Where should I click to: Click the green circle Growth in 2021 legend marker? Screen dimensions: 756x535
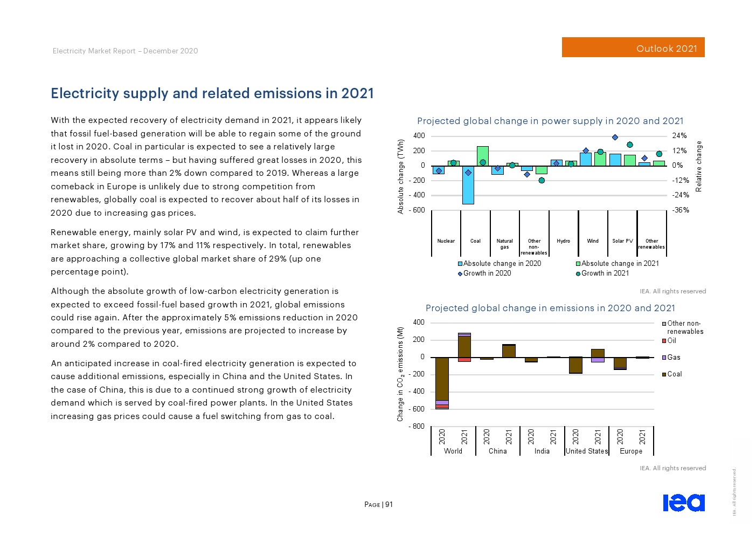click(x=578, y=273)
